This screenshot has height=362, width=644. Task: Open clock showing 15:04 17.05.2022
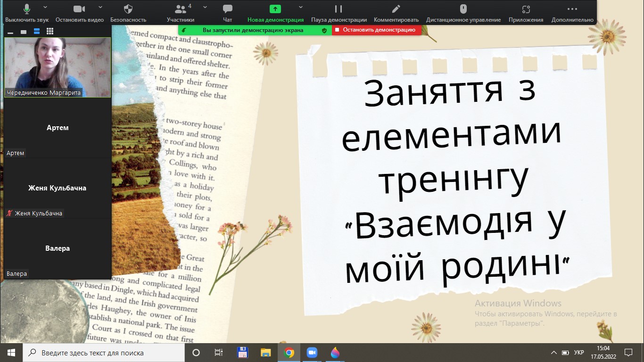(603, 353)
